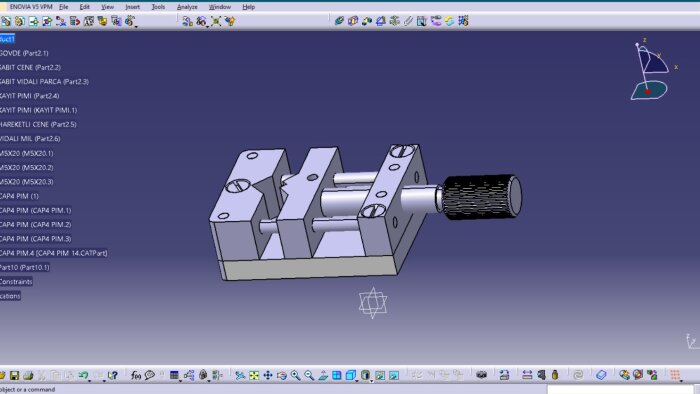Open the Shading mode flyout arrow
Image resolution: width=700 pixels, height=394 pixels.
pyautogui.click(x=371, y=381)
